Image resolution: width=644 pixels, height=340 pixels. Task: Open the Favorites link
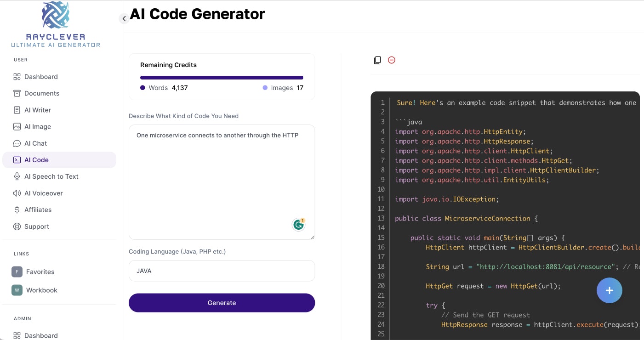tap(59, 272)
